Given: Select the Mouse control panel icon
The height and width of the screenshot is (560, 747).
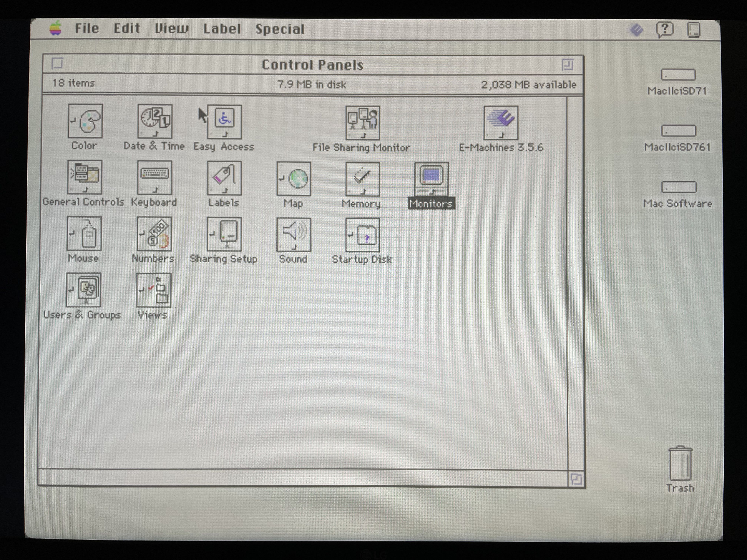Looking at the screenshot, I should coord(84,234).
